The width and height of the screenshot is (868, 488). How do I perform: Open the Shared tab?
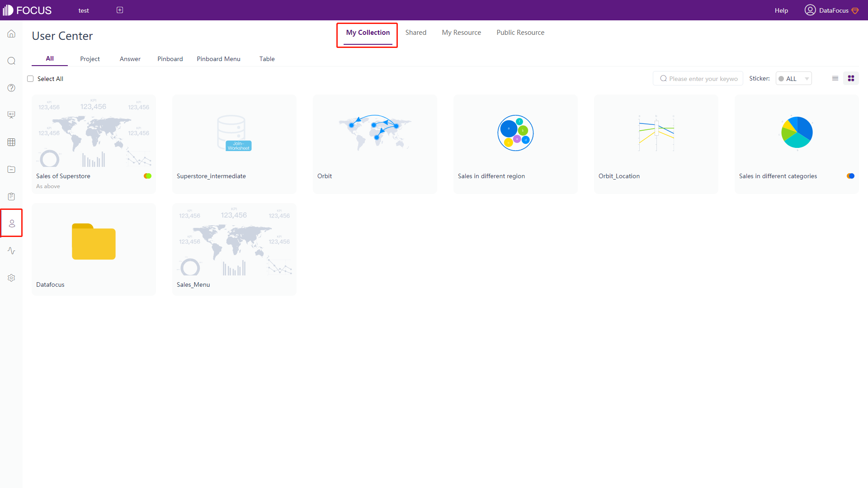click(x=415, y=33)
